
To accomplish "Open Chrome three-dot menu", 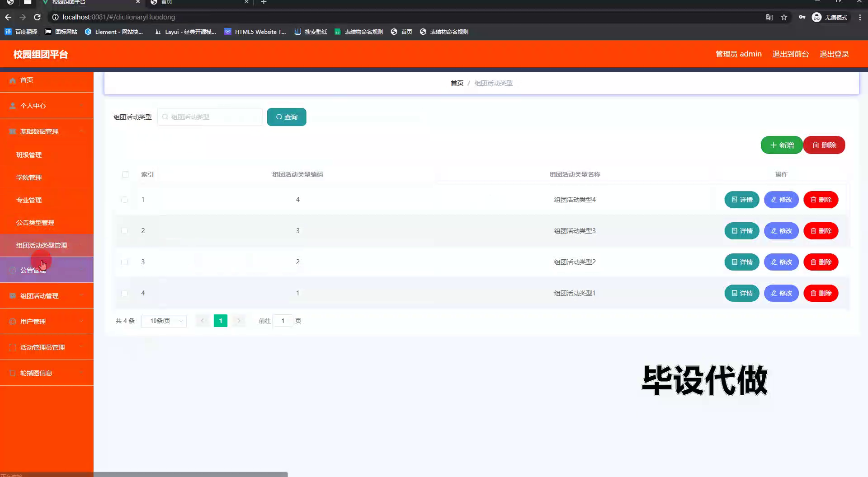I will pyautogui.click(x=860, y=17).
